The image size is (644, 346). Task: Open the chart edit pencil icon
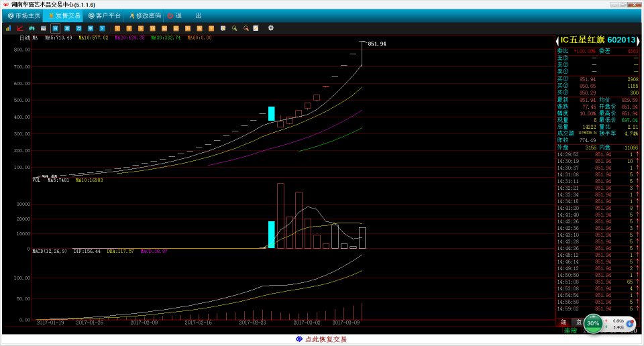pyautogui.click(x=223, y=28)
